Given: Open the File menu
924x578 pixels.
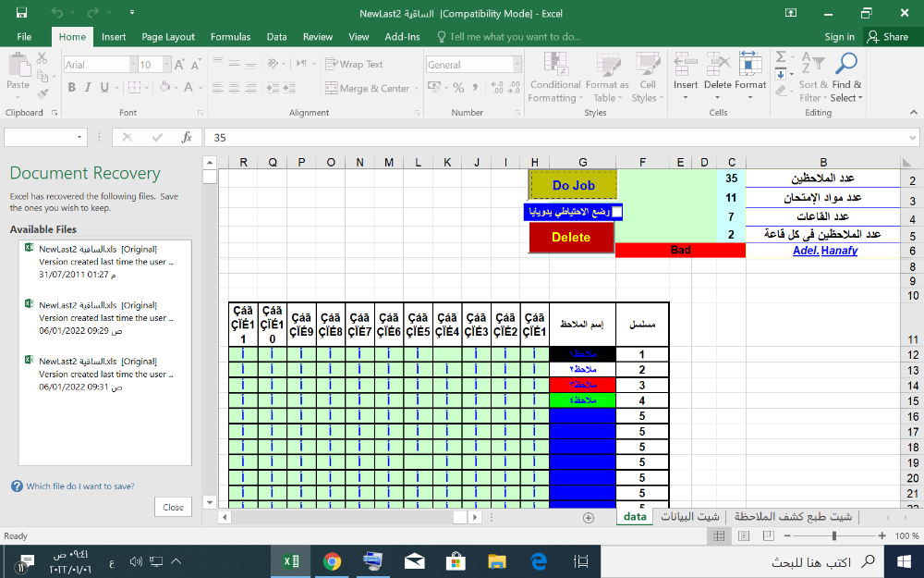Looking at the screenshot, I should tap(24, 37).
